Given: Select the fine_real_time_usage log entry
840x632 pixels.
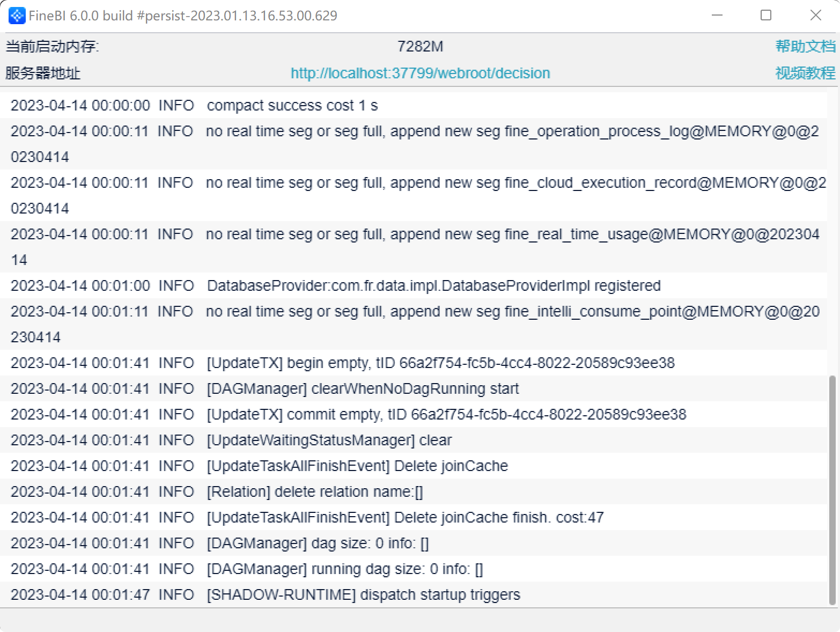Looking at the screenshot, I should click(x=414, y=247).
